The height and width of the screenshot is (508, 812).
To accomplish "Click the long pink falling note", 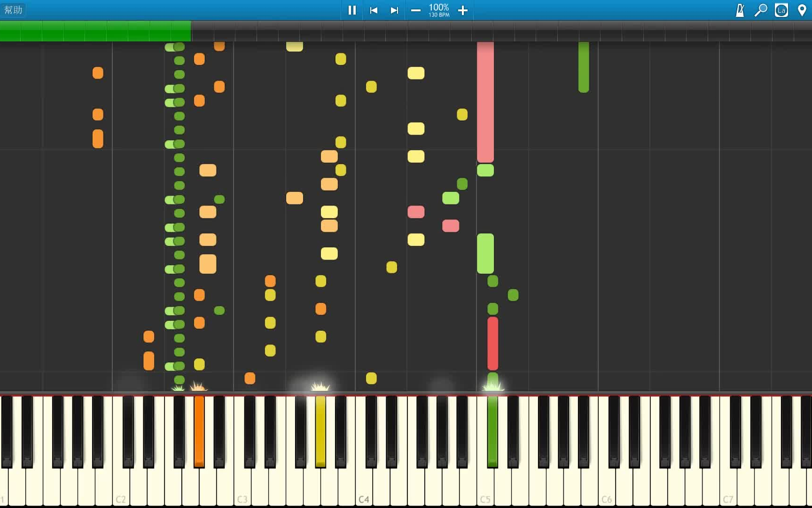I will [x=485, y=102].
